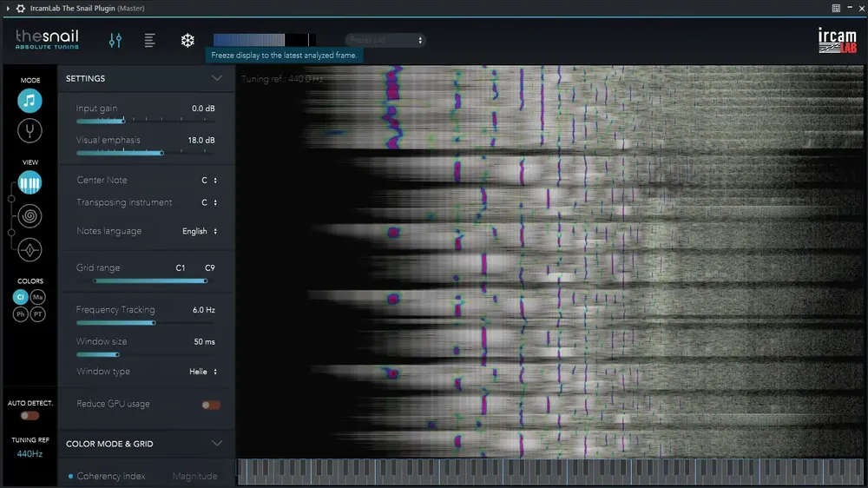Click the Visual emphasis slider handle
This screenshot has width=868, height=488.
(161, 153)
